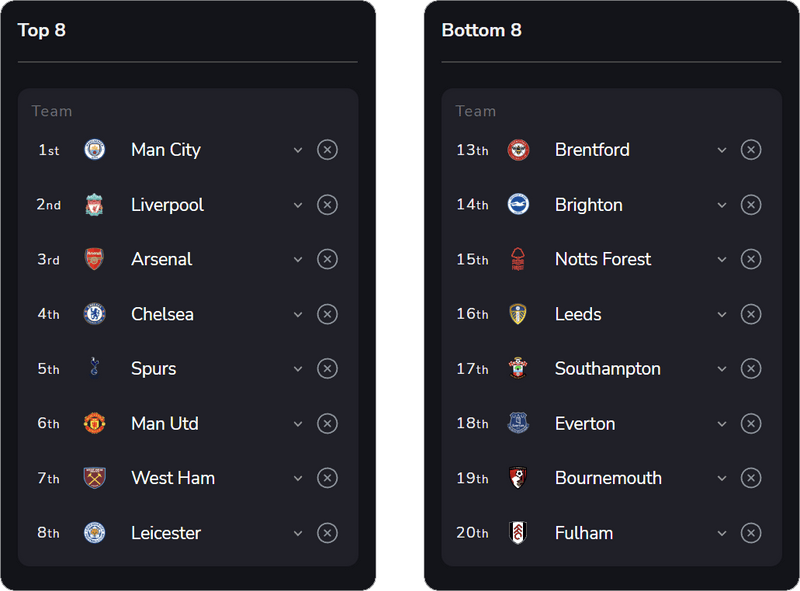Open the Spurs position dropdown

tap(298, 368)
